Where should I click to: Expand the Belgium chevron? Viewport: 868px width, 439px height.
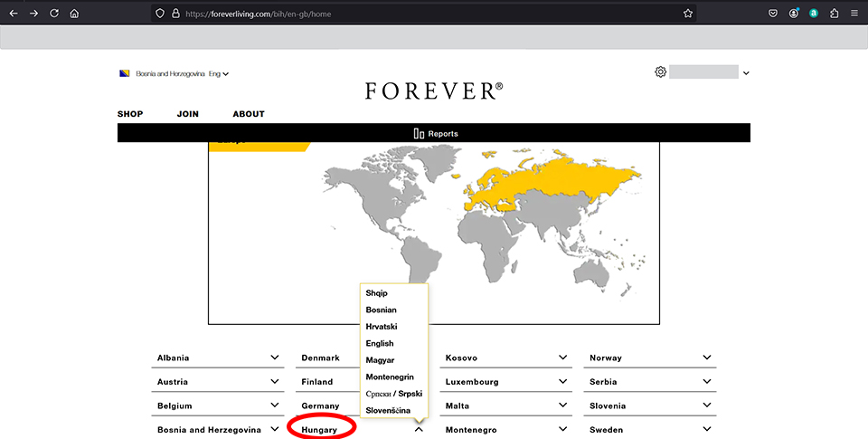275,406
